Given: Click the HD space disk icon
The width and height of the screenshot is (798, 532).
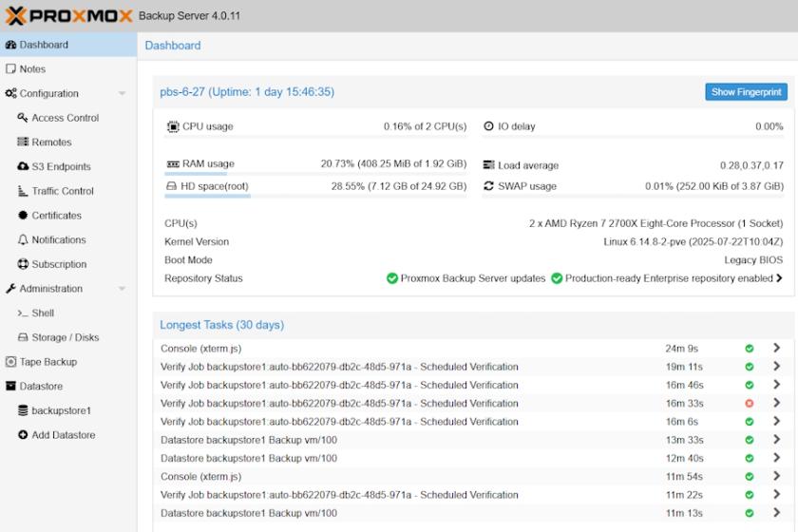Looking at the screenshot, I should [x=172, y=186].
